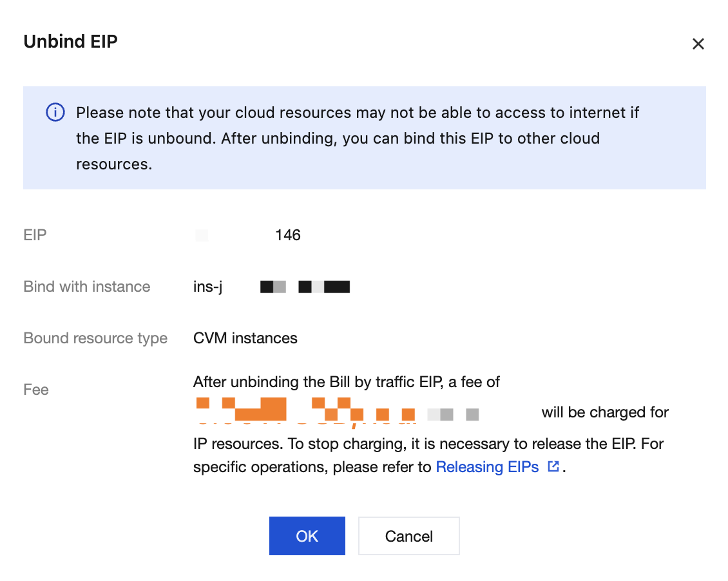Close the Unbind EIP dialog

[698, 44]
